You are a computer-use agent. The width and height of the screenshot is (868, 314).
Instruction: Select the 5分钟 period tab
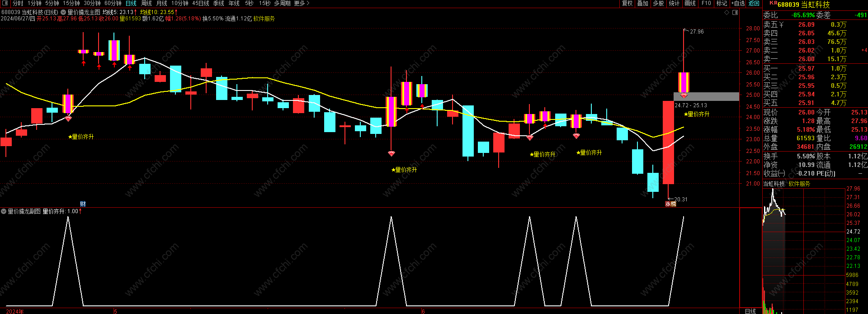click(x=52, y=3)
